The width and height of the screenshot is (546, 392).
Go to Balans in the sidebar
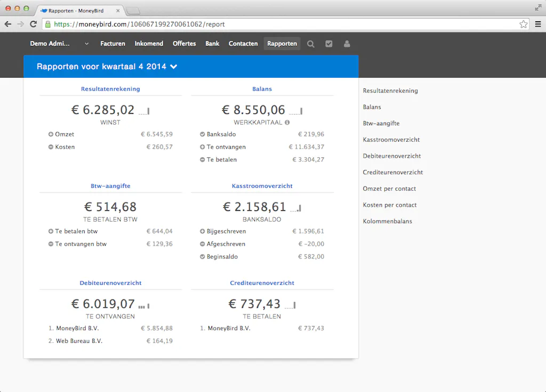372,107
